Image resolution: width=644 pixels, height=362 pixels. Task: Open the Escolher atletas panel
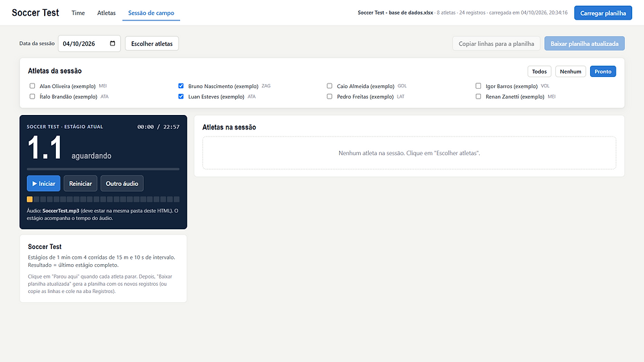pyautogui.click(x=152, y=43)
